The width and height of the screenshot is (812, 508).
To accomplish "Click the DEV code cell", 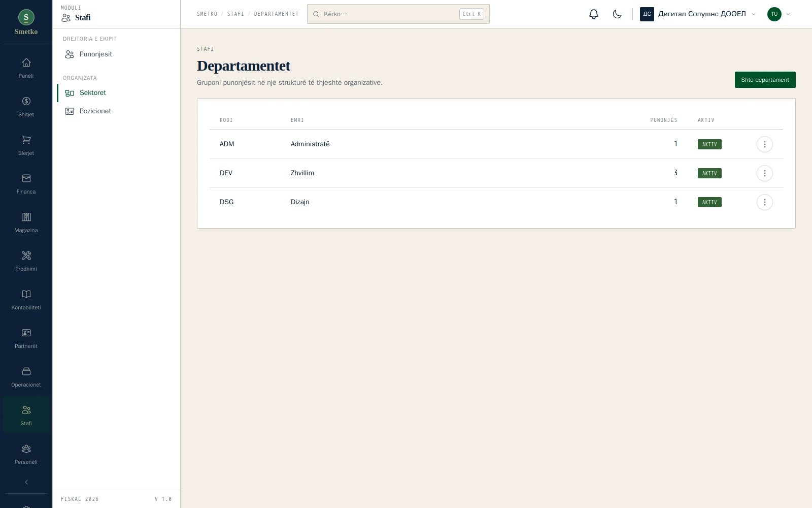I will 226,173.
